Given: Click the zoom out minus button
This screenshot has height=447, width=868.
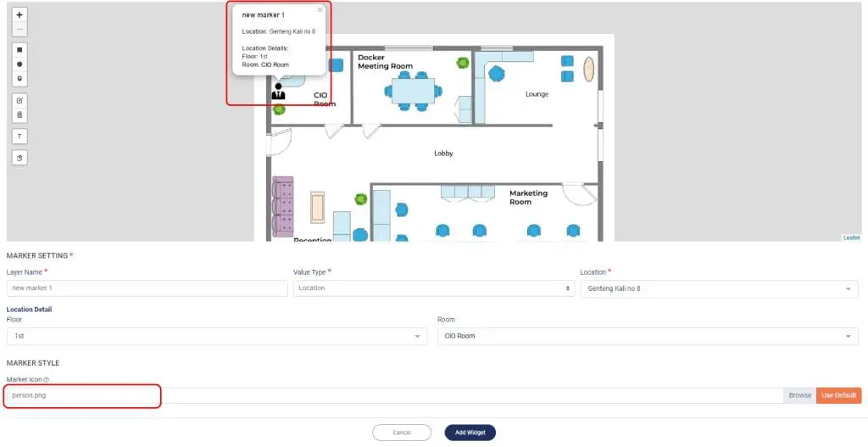Looking at the screenshot, I should point(20,28).
